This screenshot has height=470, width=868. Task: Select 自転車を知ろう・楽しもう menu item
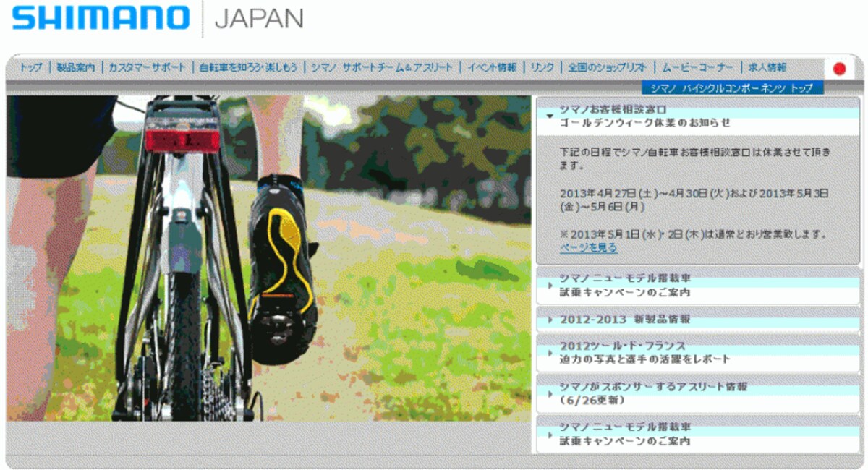[248, 67]
